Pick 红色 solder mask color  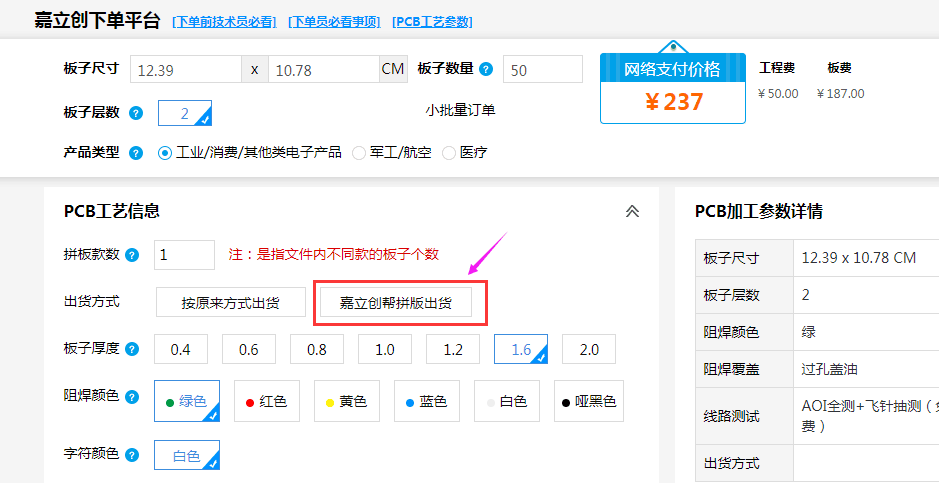click(x=266, y=401)
